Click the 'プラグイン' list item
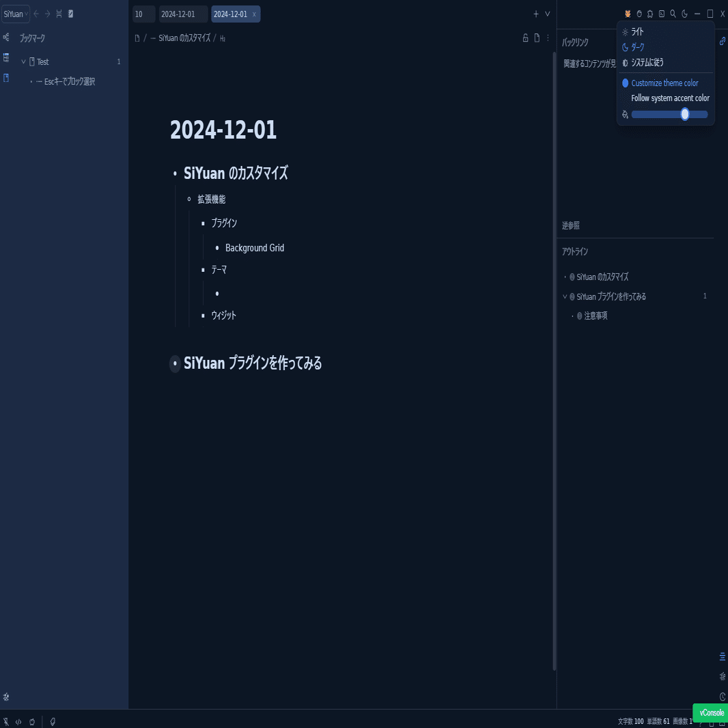Viewport: 728px width, 728px height. [x=224, y=223]
